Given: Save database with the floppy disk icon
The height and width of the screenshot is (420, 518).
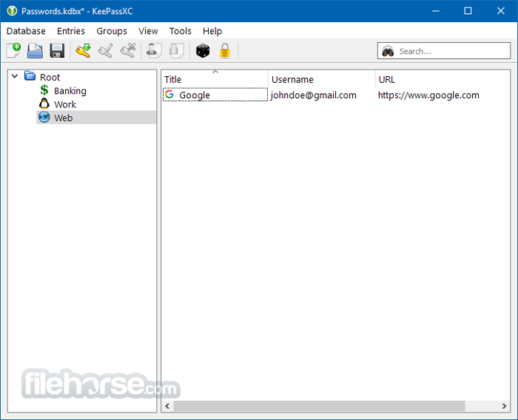Looking at the screenshot, I should 57,51.
